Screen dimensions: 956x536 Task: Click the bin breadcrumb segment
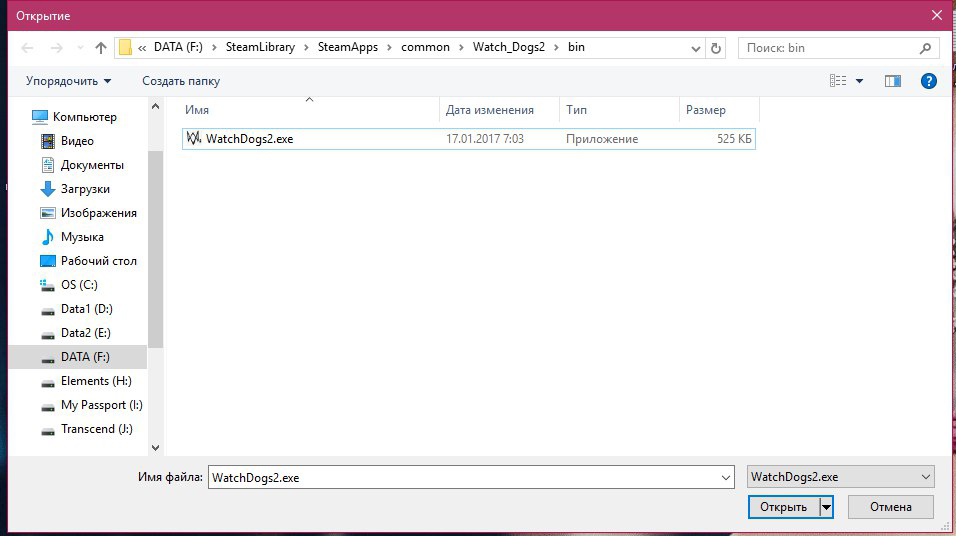click(x=576, y=47)
